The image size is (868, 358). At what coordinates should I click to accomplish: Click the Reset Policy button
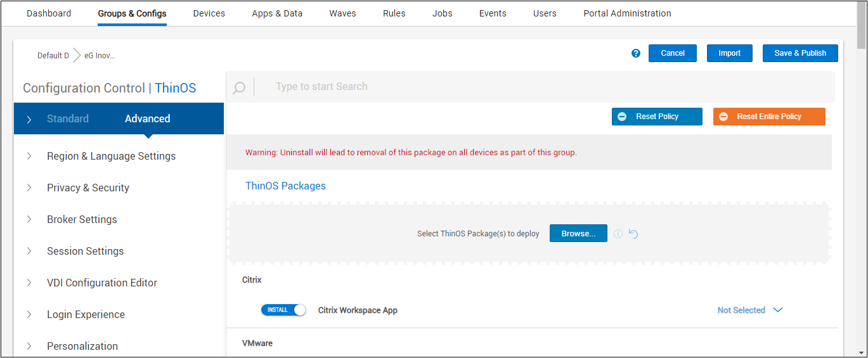[657, 117]
